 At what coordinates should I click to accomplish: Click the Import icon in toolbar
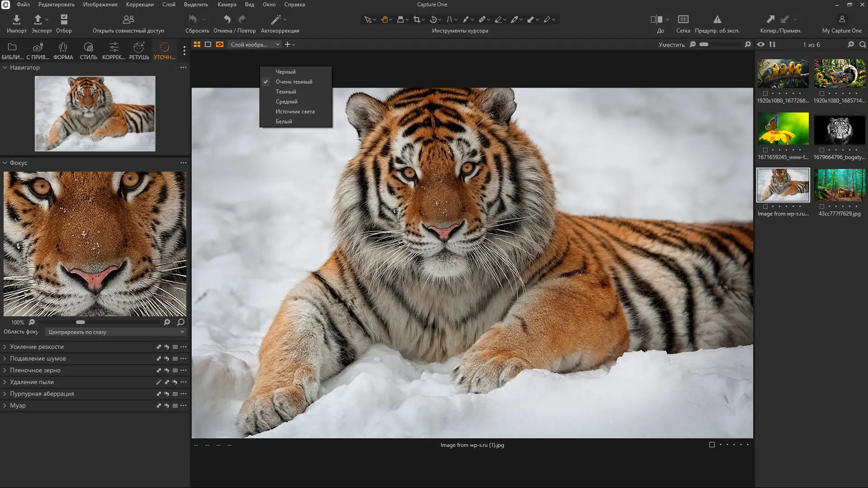tap(16, 19)
